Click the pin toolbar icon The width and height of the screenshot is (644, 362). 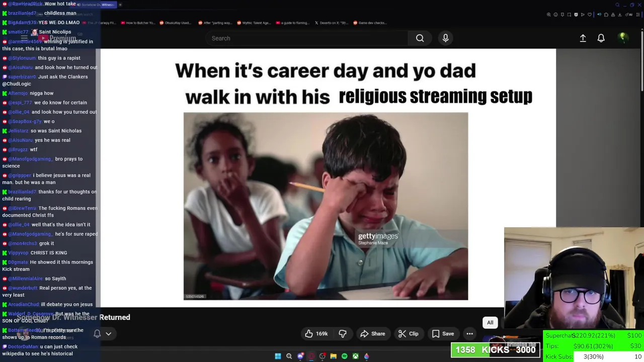(562, 15)
